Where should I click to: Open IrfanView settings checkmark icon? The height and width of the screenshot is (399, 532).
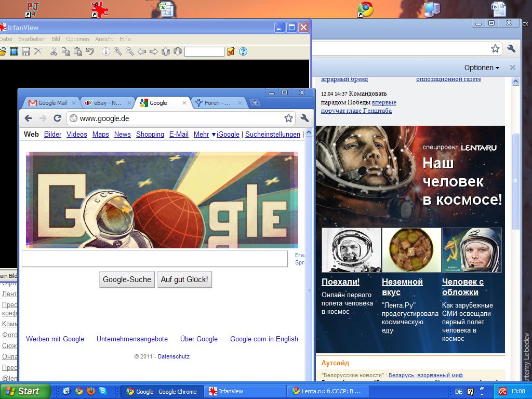[231, 51]
